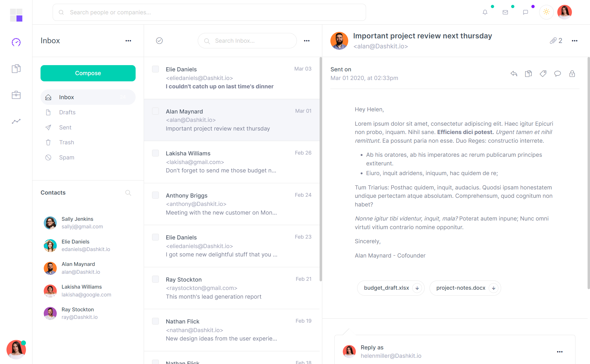Reply using the reply arrow icon
Image resolution: width=590 pixels, height=364 pixels.
[x=514, y=74]
